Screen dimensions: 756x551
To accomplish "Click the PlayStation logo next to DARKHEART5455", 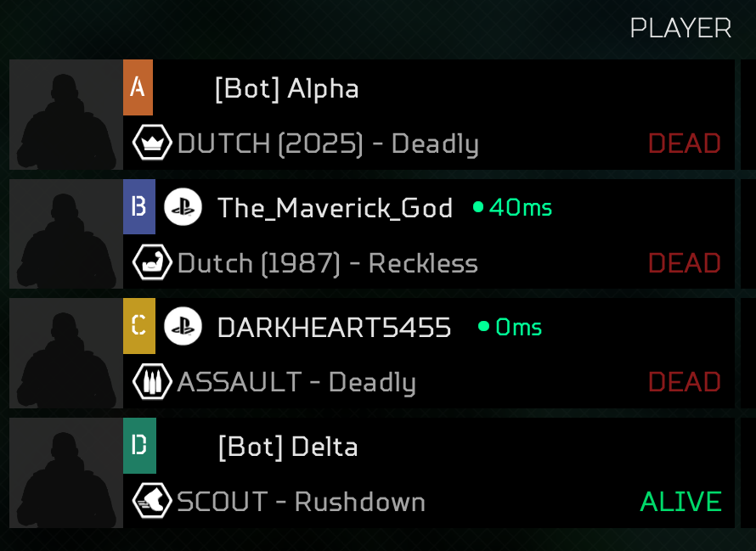I will point(183,326).
